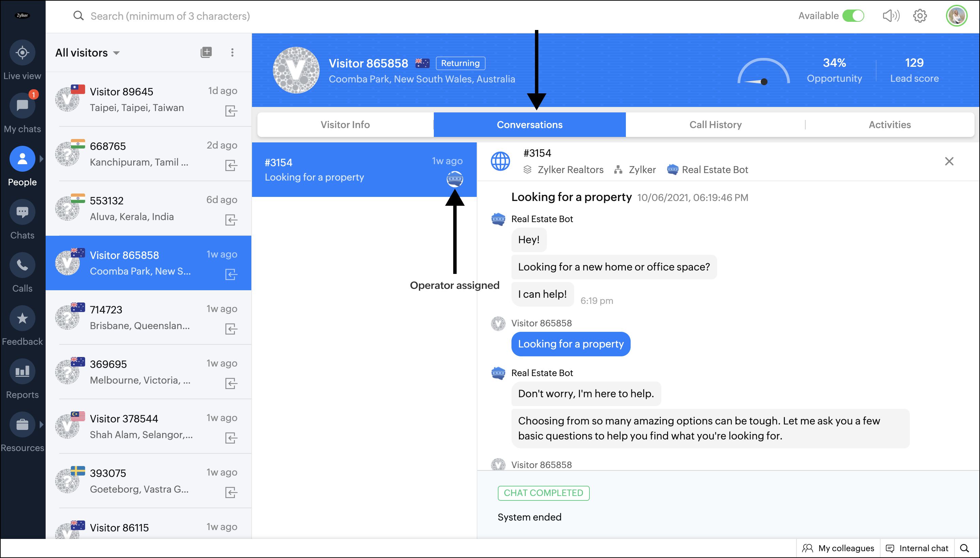This screenshot has width=980, height=558.
Task: Open the Reports section
Action: pos(22,371)
